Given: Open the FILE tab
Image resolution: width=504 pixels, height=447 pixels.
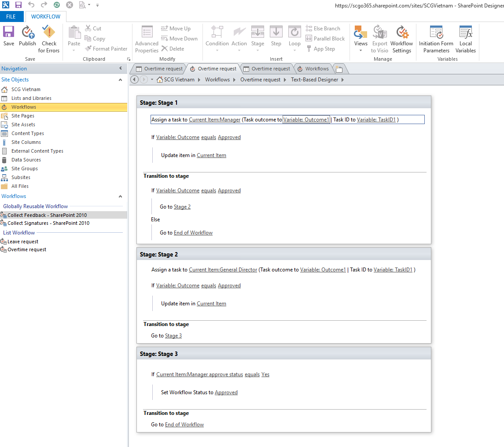Looking at the screenshot, I should coord(11,17).
